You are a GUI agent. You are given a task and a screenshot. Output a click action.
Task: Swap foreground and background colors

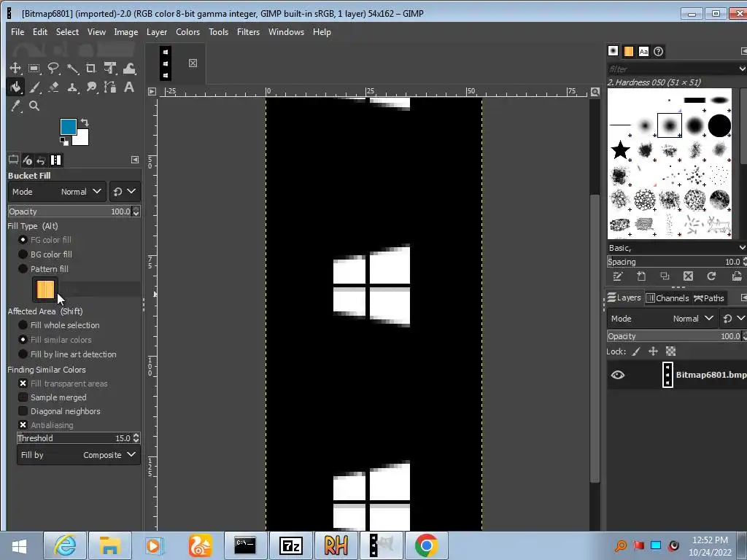[85, 122]
